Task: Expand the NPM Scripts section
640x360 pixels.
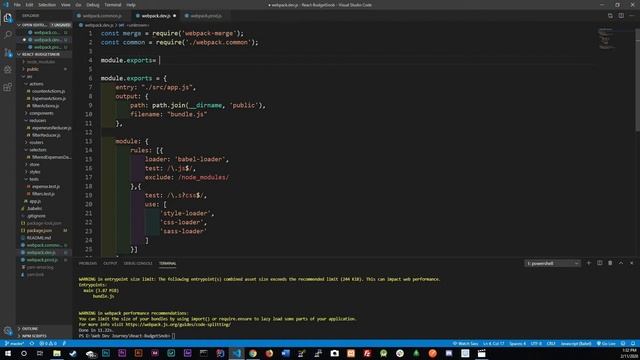Action: click(x=44, y=336)
